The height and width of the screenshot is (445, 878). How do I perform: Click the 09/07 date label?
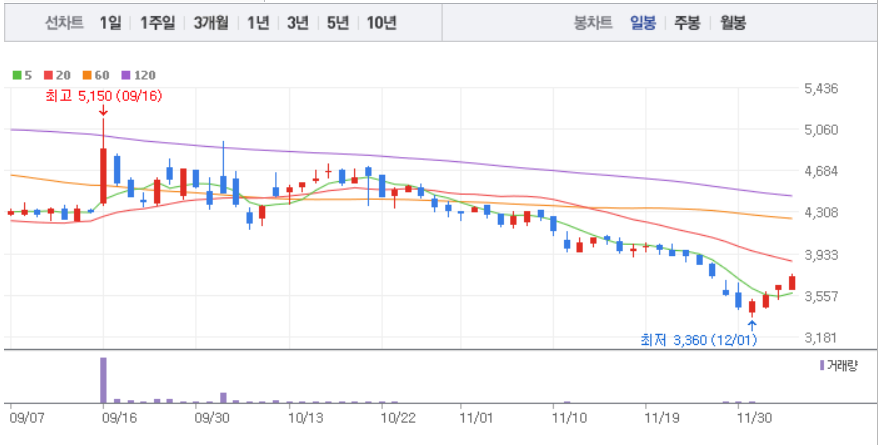pos(26,419)
